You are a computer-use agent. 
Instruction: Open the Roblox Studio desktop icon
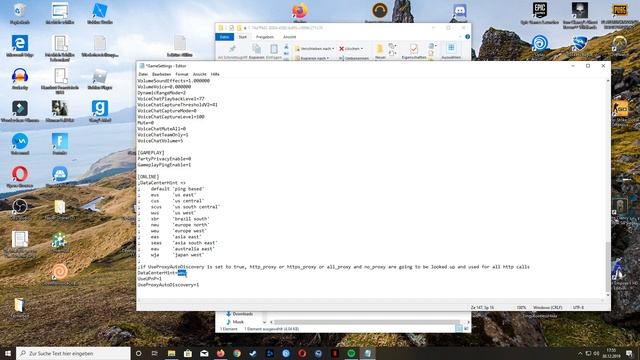tap(100, 13)
